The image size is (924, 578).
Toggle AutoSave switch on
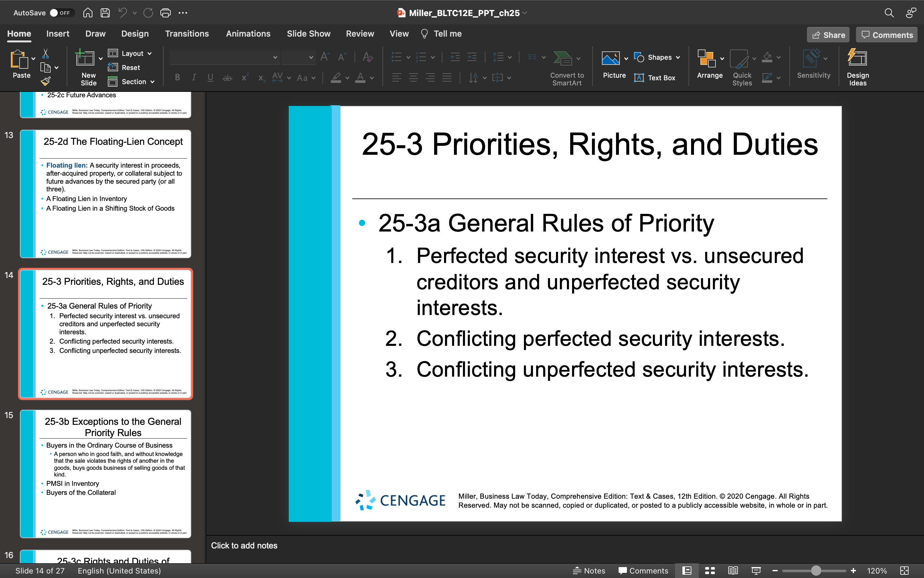[x=62, y=13]
